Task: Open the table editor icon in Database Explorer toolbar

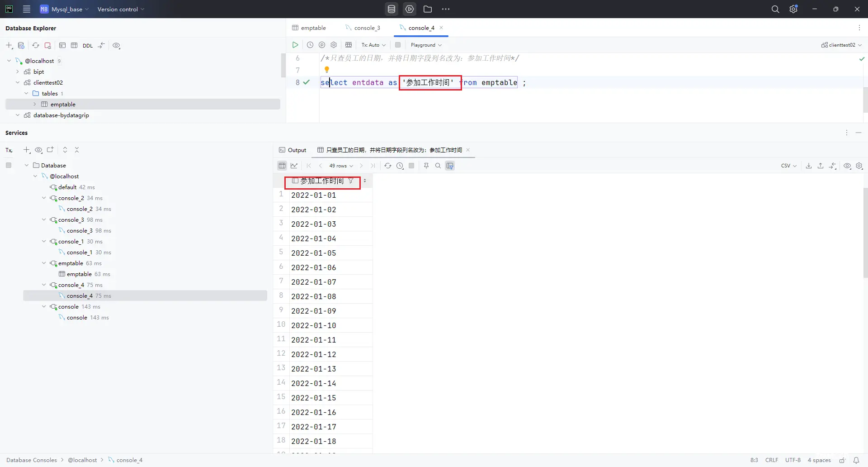Action: (x=74, y=45)
